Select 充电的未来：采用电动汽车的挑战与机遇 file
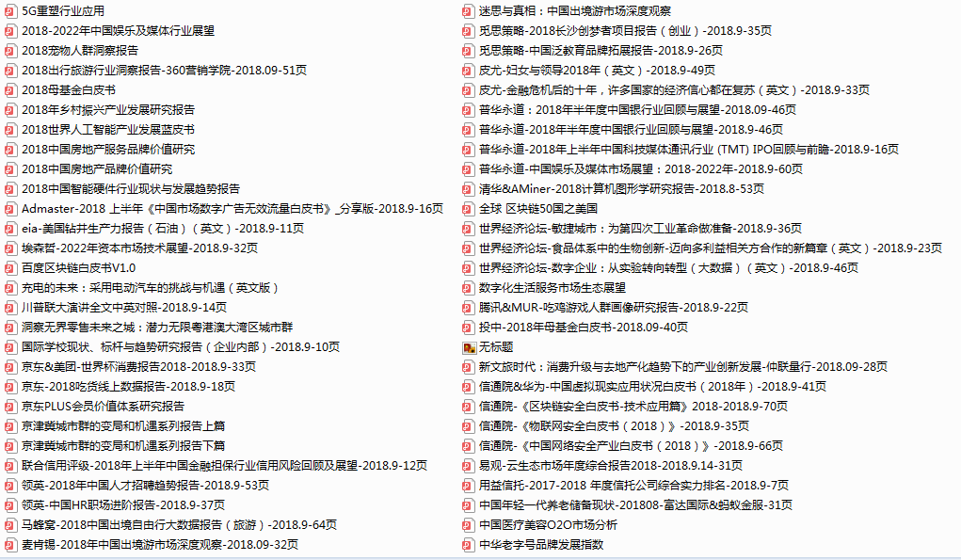This screenshot has height=560, width=961. point(151,288)
